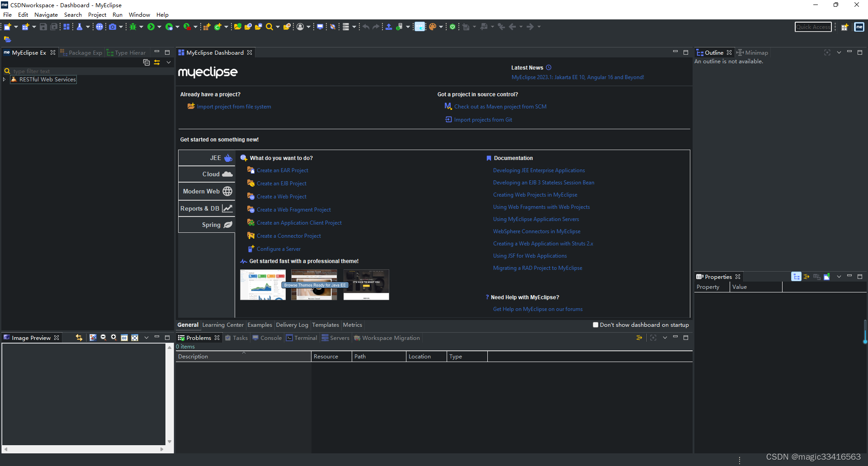
Task: Switch to the Package Explorer tab
Action: [x=82, y=53]
